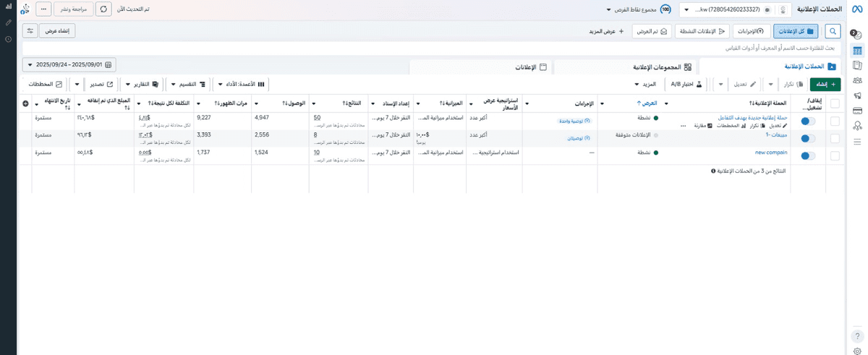Viewport: 868px width, 355px height.
Task: Click the refresh data icon button
Action: 103,9
